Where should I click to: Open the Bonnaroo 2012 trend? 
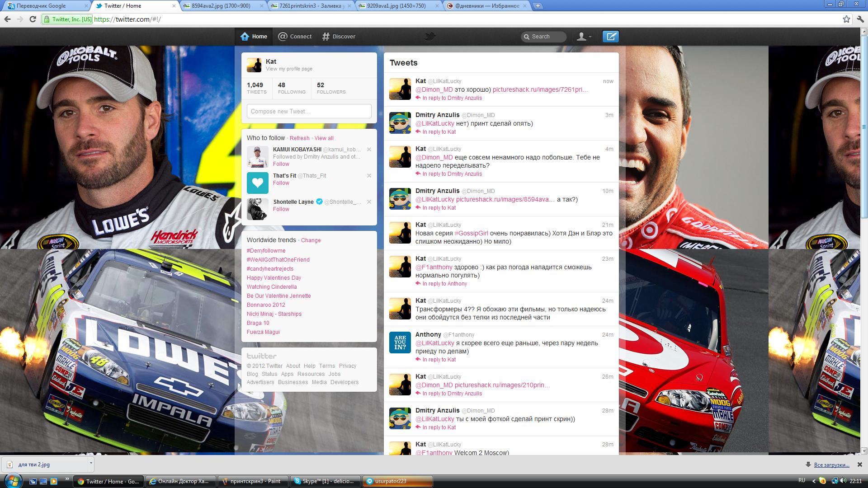click(266, 305)
